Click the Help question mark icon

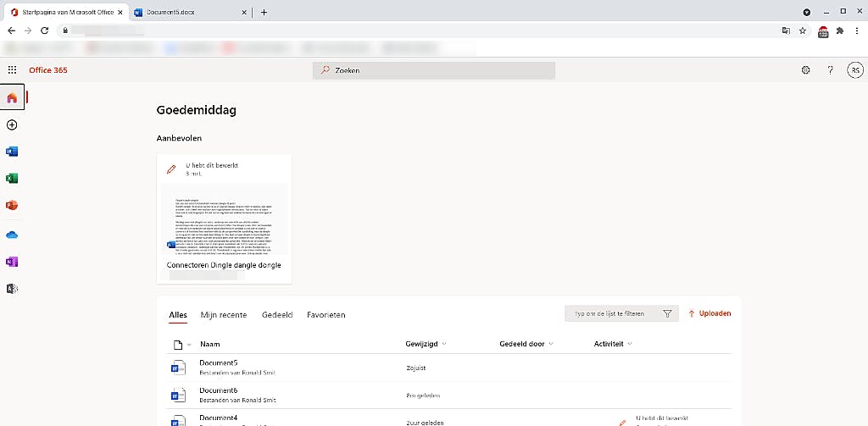coord(831,70)
